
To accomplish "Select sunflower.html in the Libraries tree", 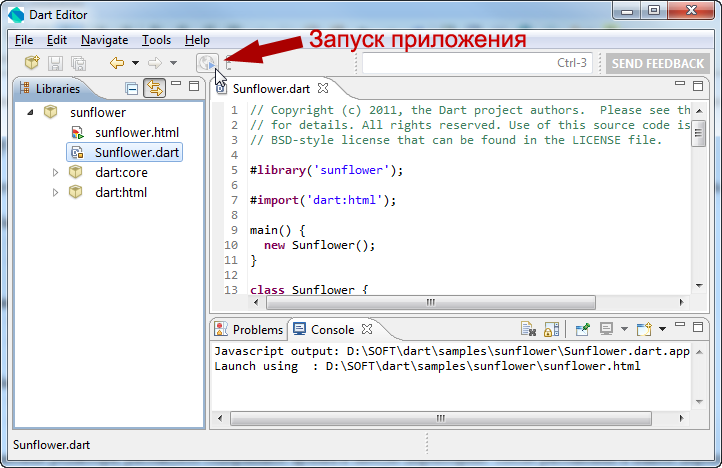I will [x=137, y=133].
